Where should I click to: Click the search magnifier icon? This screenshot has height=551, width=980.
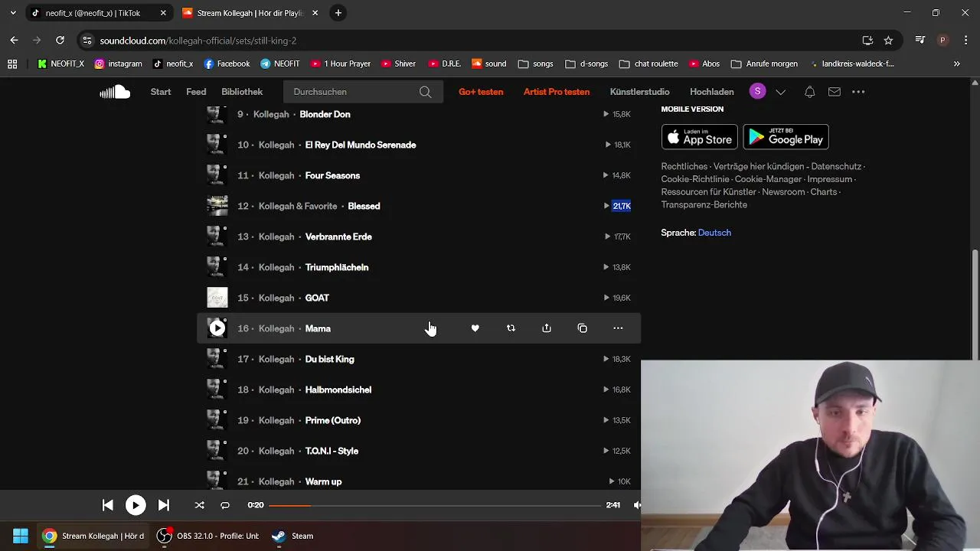[x=425, y=92]
